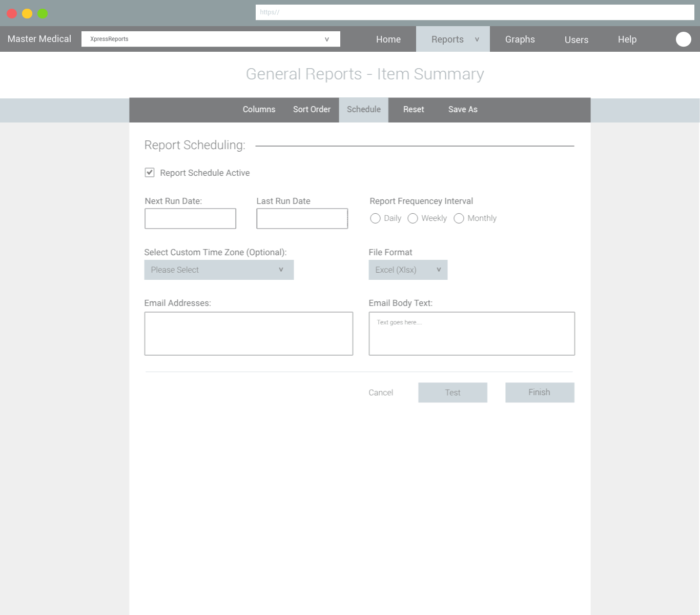This screenshot has width=700, height=615.
Task: Select the Schedule tab
Action: (x=364, y=110)
